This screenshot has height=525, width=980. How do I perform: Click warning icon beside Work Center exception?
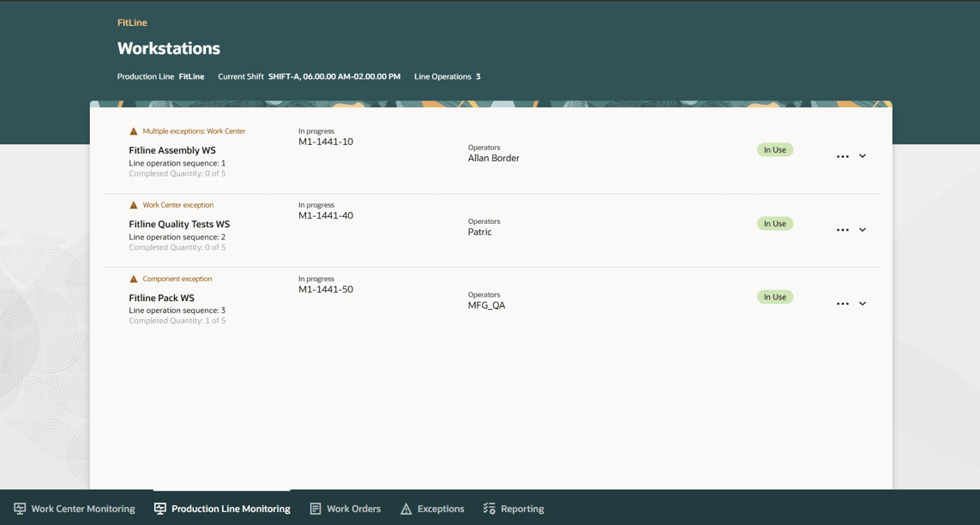click(x=133, y=205)
